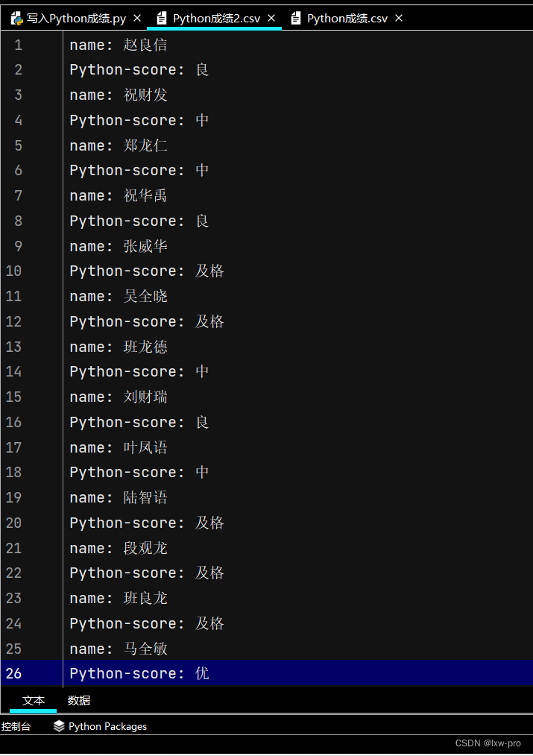This screenshot has height=756, width=533.
Task: Click the CSV file icon on Python成绩.csv tab
Action: [296, 19]
